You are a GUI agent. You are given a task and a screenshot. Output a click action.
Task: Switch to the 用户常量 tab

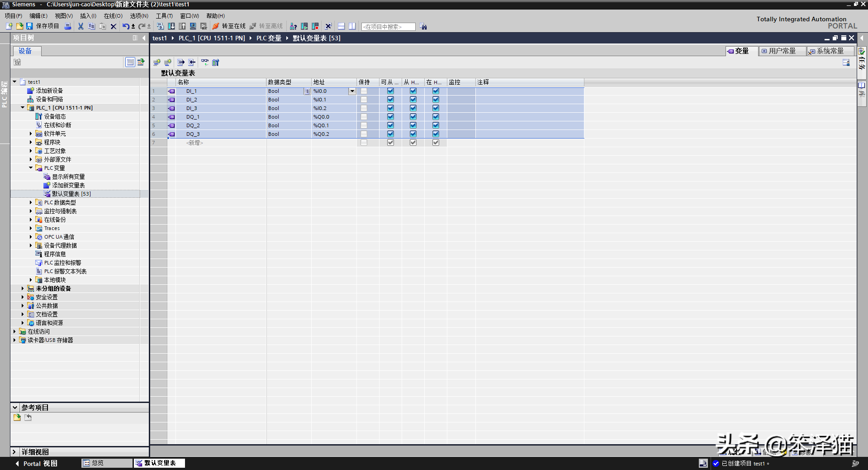[x=782, y=51]
